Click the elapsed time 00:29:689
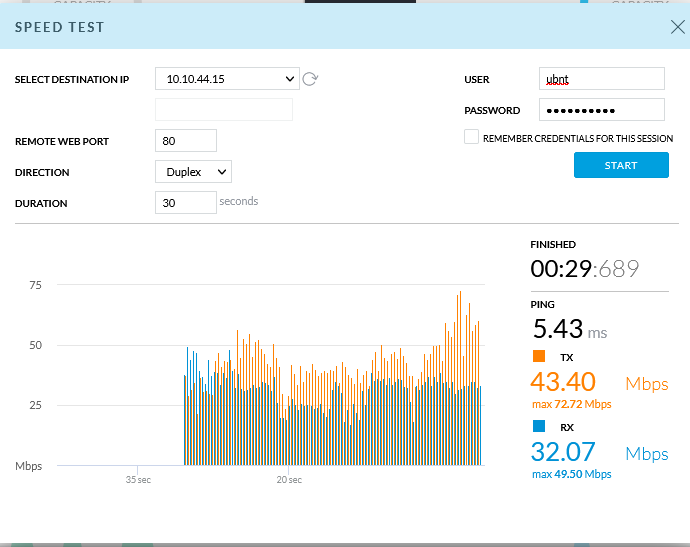 tap(584, 268)
